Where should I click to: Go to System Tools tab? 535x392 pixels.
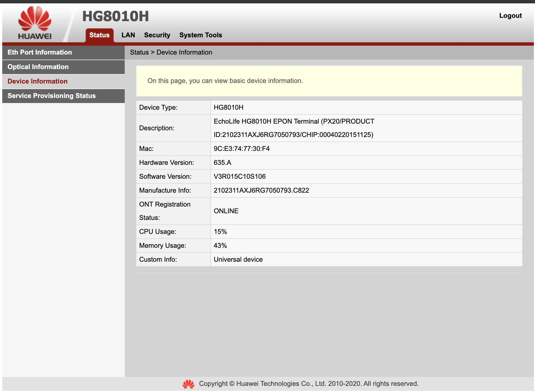(200, 35)
